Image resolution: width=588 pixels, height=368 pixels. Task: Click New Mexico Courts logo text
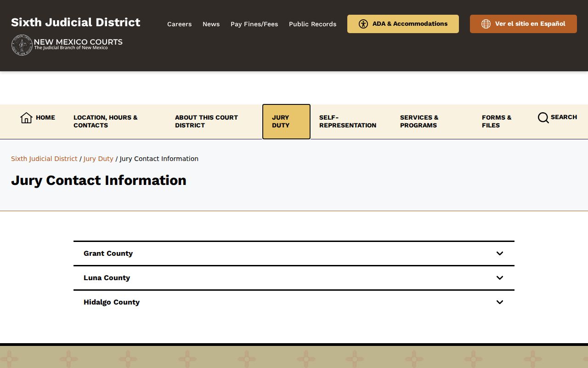pos(78,44)
